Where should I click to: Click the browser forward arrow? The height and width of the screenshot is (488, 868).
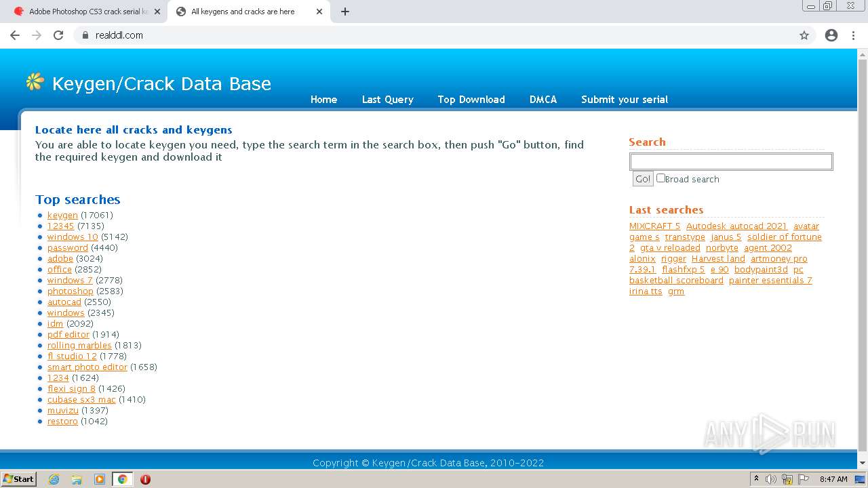click(37, 35)
